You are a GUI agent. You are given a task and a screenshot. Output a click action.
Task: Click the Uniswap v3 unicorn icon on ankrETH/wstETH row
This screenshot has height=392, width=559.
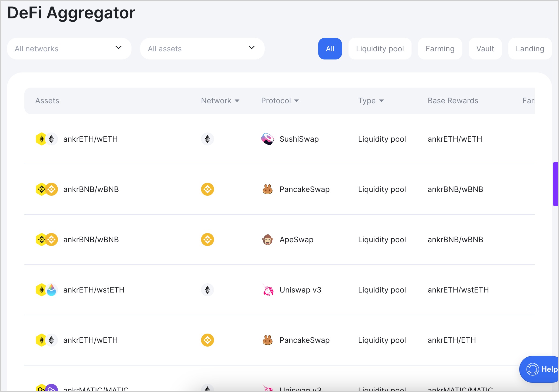tap(268, 290)
